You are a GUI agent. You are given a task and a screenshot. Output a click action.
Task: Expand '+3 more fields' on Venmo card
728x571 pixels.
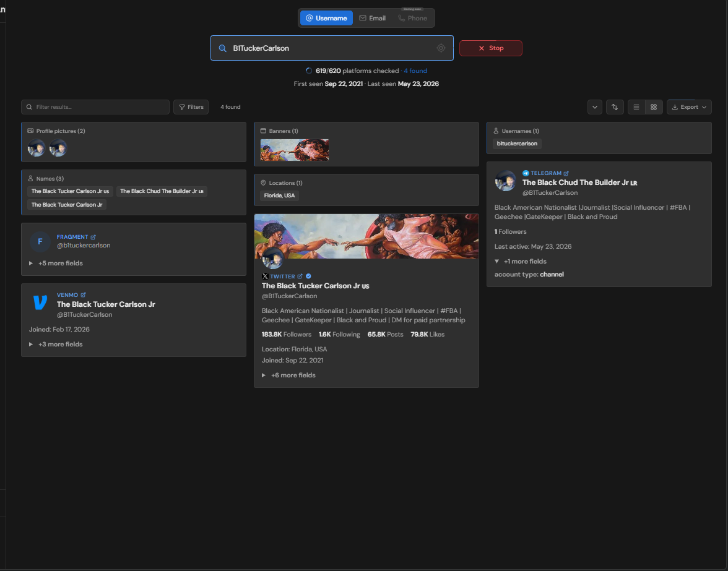[56, 345]
